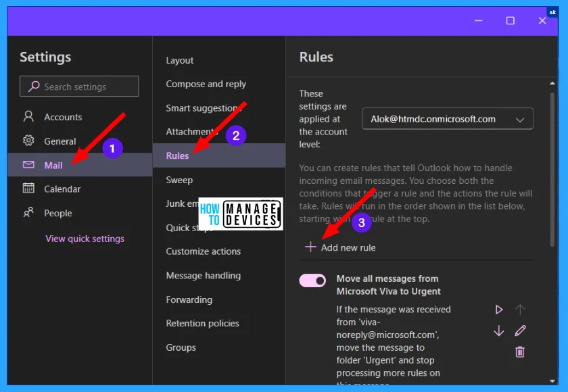Click the scrollbar down arrow in Rules panel
Screen dimensions: 568x392
click(x=552, y=381)
